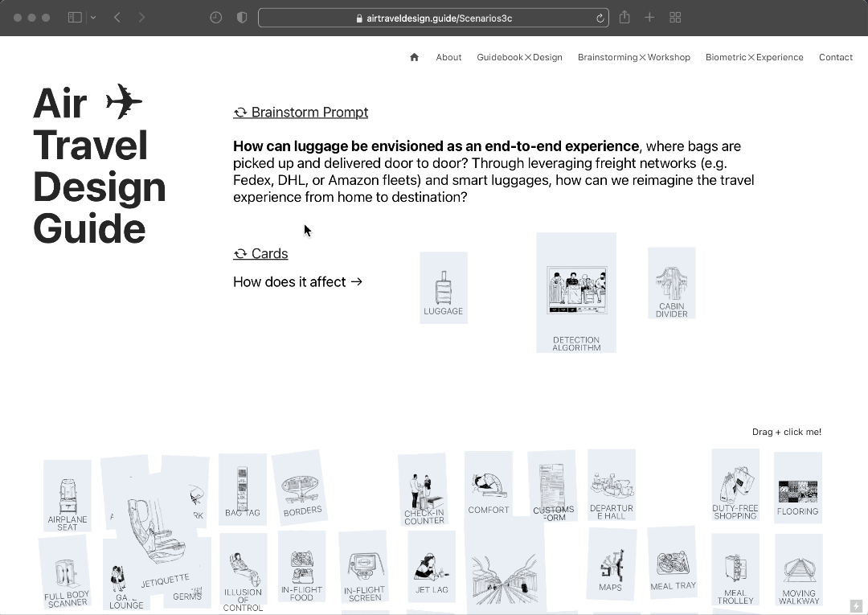The image size is (868, 615).
Task: Open Guidebook × Design section
Action: coord(519,57)
